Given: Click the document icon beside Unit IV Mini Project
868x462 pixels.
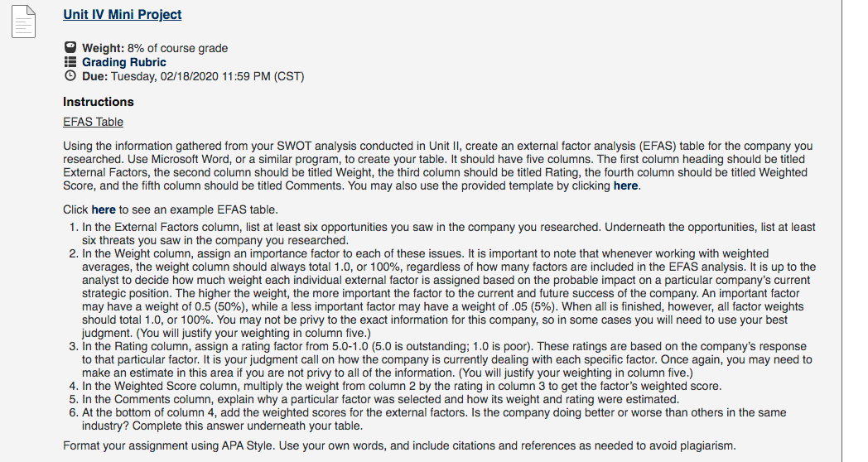Looking at the screenshot, I should tap(24, 22).
